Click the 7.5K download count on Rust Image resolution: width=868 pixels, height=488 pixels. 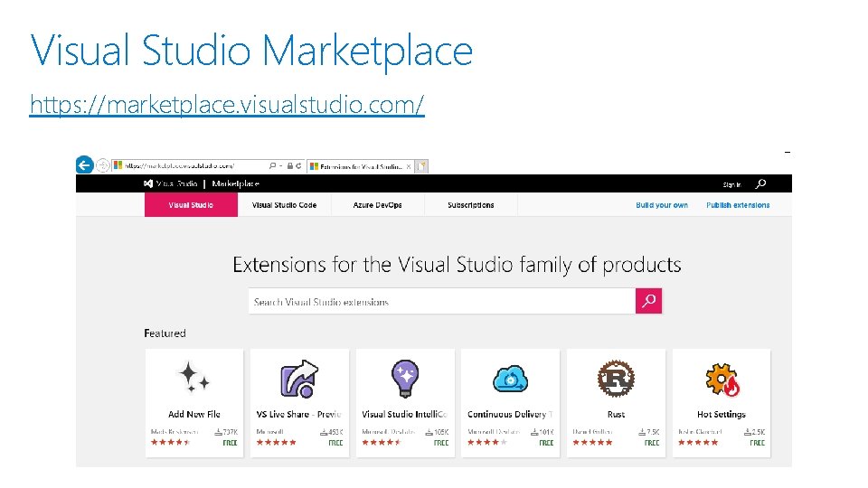649,432
